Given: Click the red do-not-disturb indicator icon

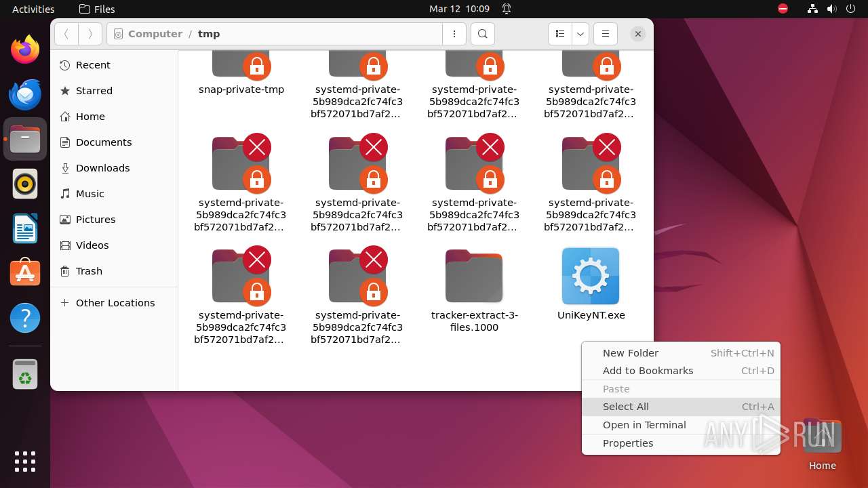Looking at the screenshot, I should point(783,9).
